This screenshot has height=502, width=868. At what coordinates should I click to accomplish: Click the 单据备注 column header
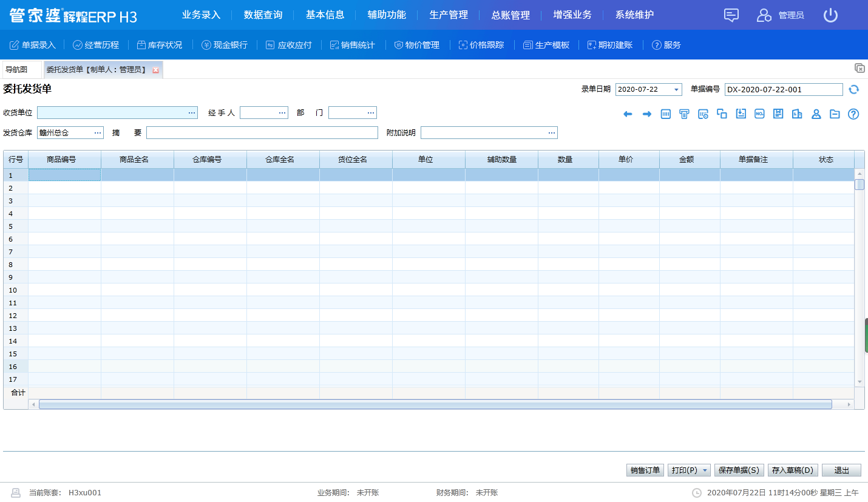[x=756, y=160]
